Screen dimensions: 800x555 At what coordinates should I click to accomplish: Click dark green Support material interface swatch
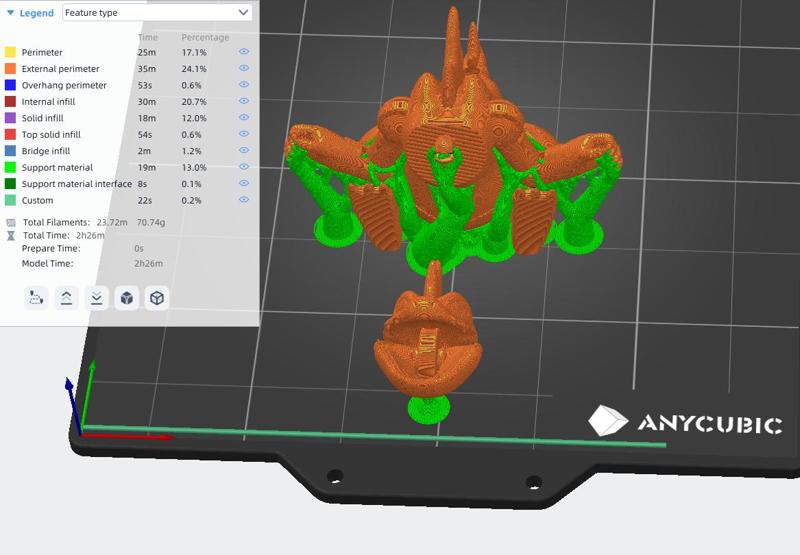pos(10,184)
